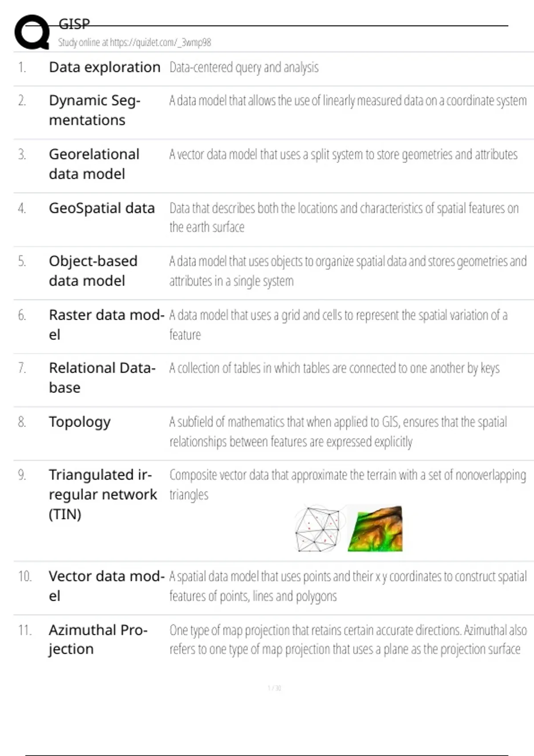Select the Azimuthal Projection term
The width and height of the screenshot is (534, 756).
(98, 639)
